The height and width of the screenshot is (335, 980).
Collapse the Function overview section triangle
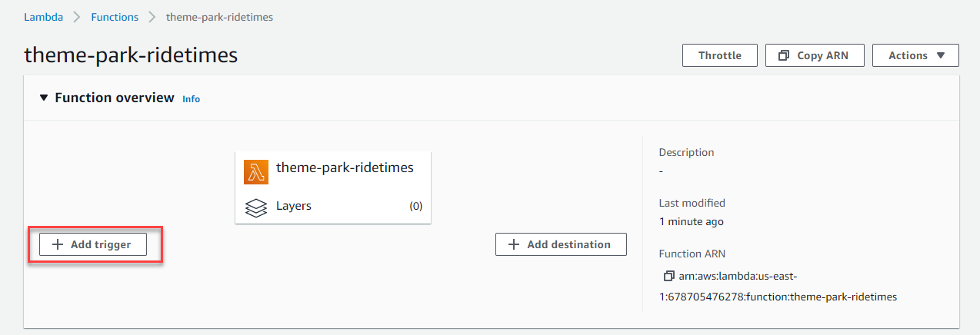44,98
